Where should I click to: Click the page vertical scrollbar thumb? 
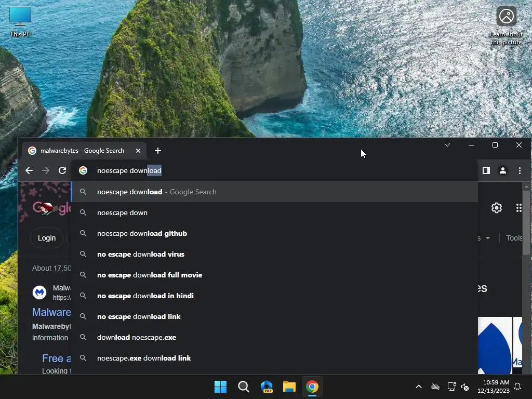[526, 222]
